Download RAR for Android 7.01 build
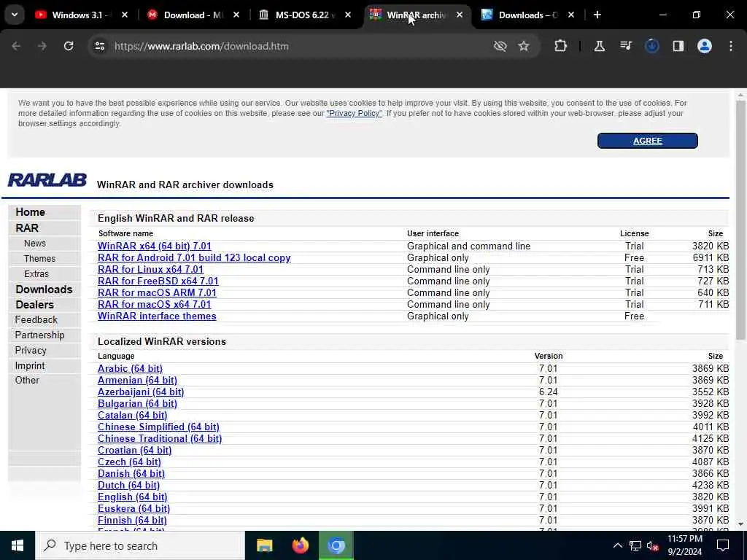The width and height of the screenshot is (747, 560). [194, 258]
